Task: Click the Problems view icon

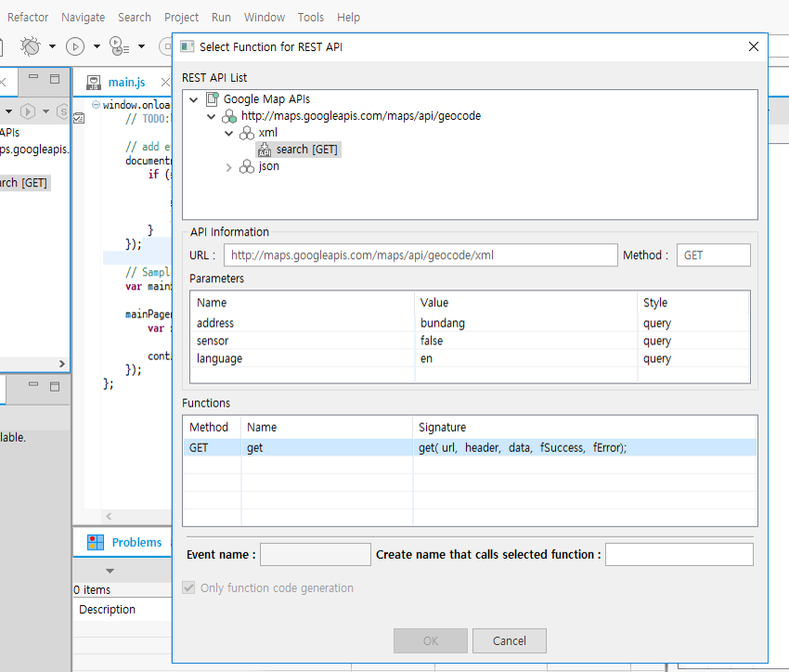Action: pyautogui.click(x=96, y=541)
